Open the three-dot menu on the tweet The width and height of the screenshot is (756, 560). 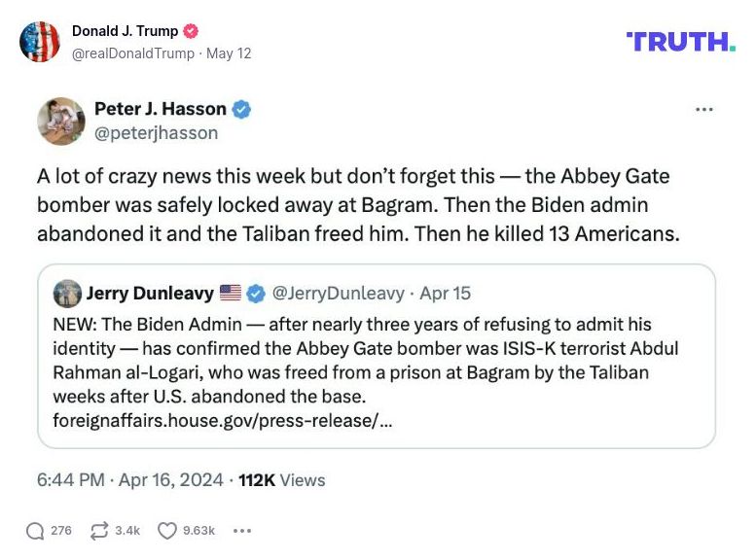704,109
